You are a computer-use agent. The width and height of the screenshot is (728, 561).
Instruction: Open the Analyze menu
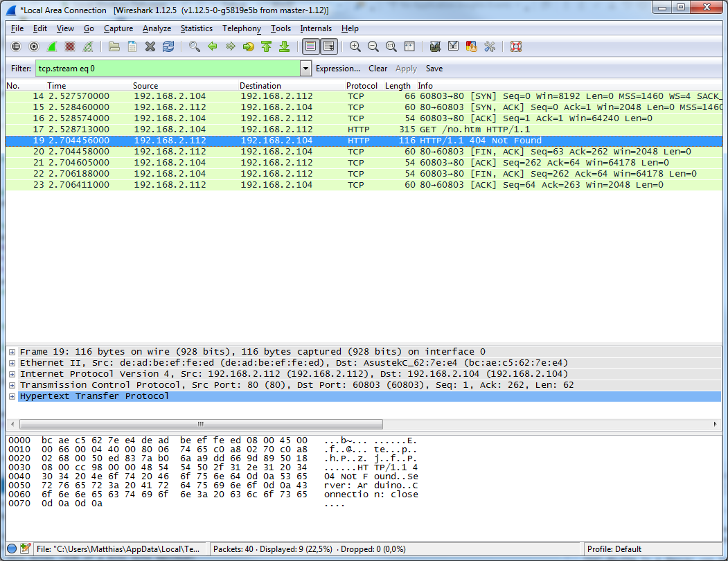157,28
